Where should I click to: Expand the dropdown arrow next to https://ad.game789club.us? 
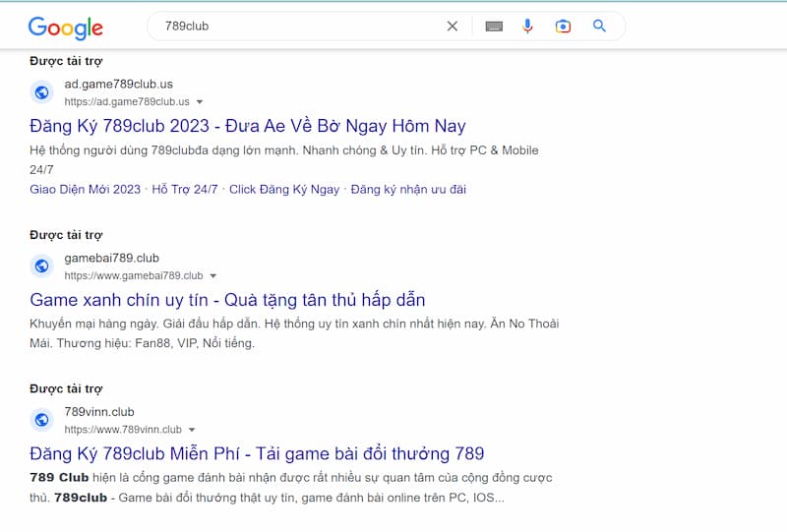[200, 102]
